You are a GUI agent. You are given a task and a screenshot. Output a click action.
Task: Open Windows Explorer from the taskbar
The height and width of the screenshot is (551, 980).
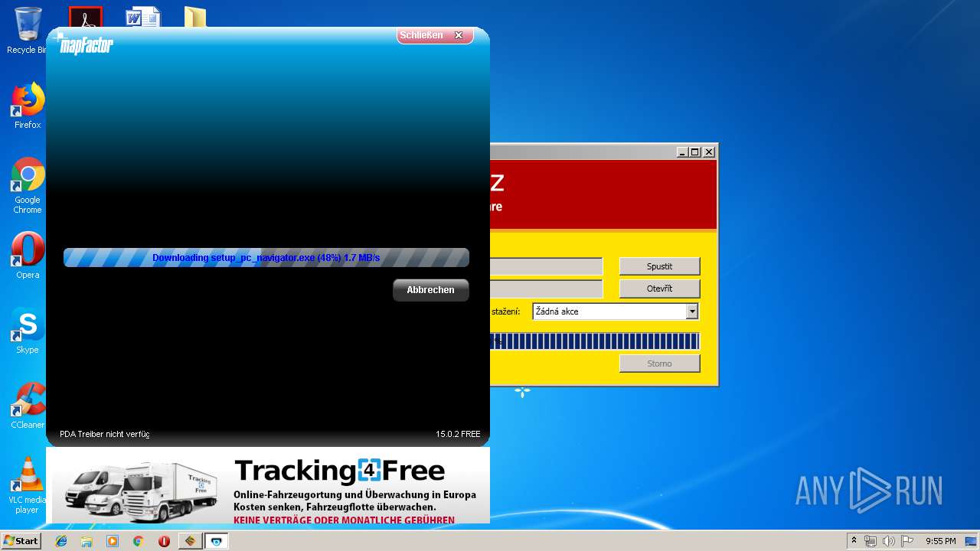[x=87, y=541]
